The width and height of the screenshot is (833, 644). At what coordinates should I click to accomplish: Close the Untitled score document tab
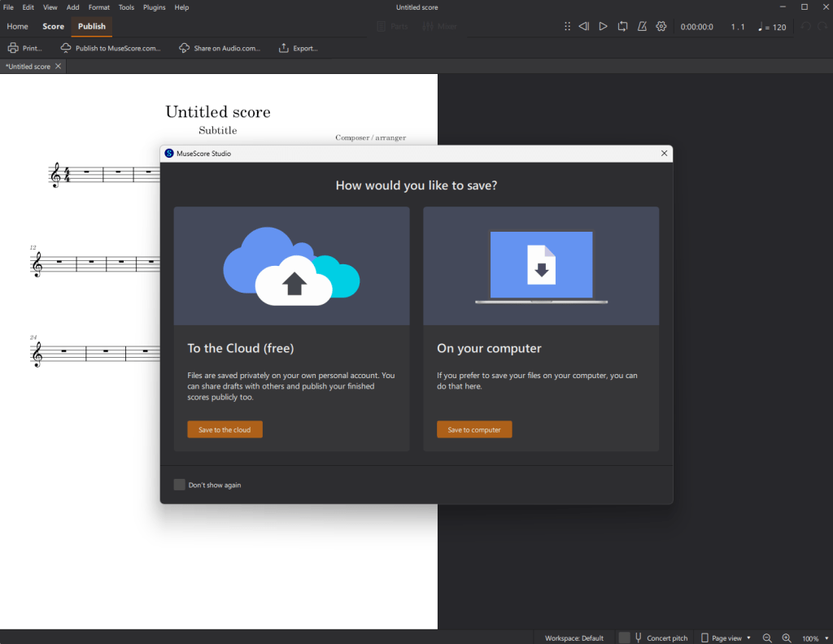click(58, 67)
